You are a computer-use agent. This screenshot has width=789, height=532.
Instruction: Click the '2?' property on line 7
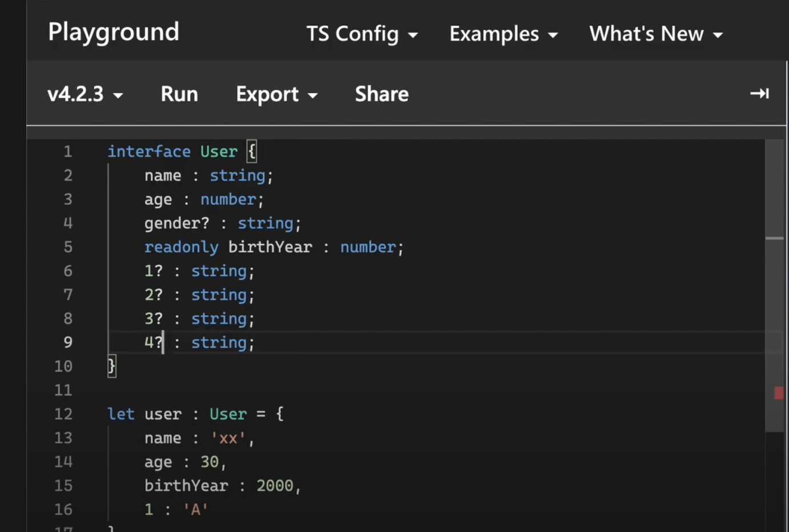click(x=154, y=295)
